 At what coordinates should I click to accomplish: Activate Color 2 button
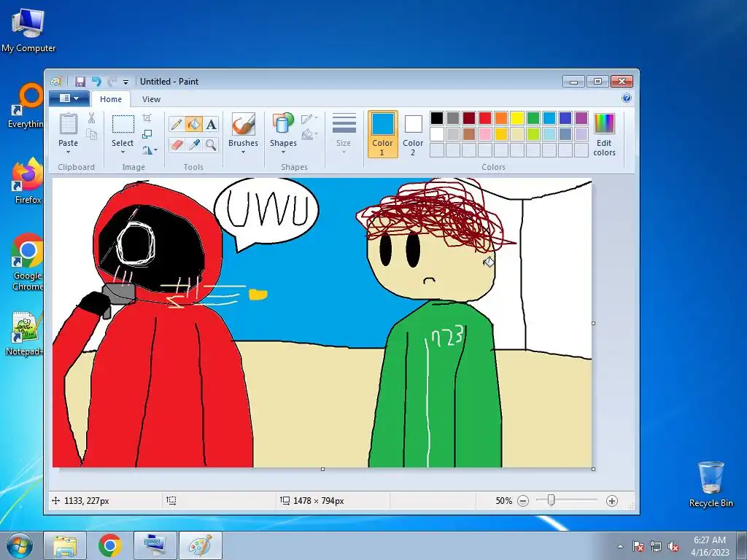click(413, 134)
